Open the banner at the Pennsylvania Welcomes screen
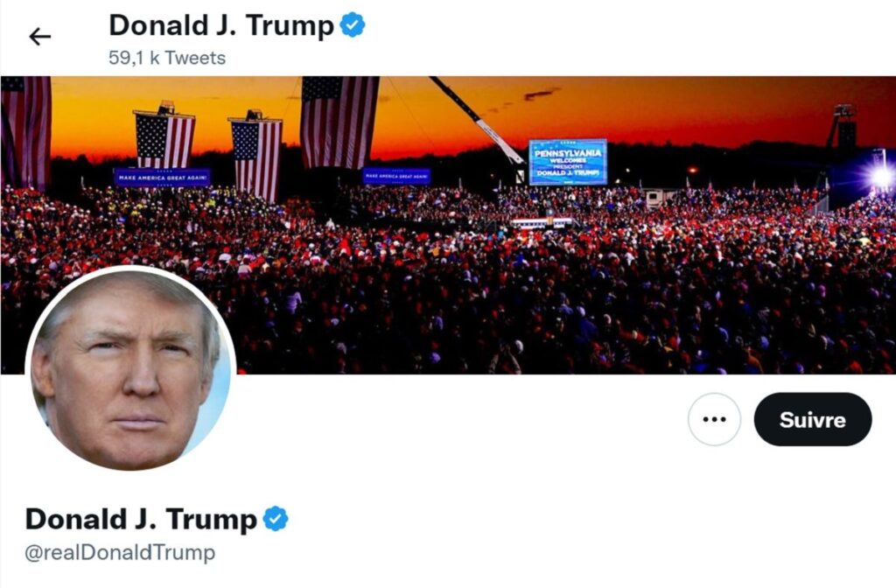 click(567, 162)
